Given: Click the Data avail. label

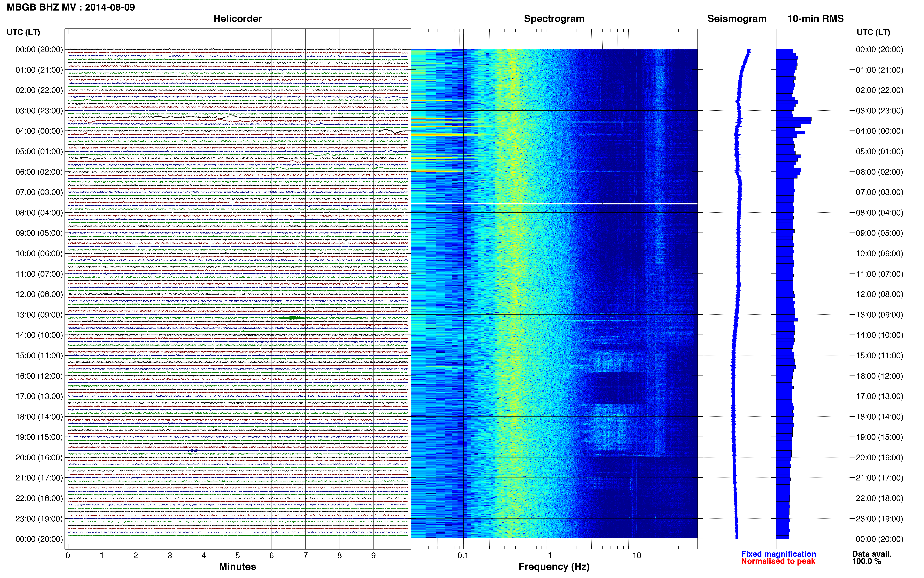Looking at the screenshot, I should (x=872, y=554).
